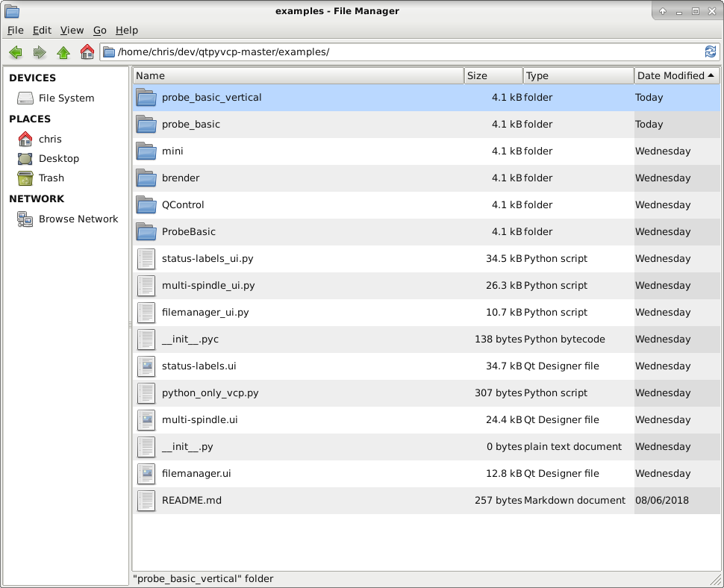This screenshot has width=724, height=588.
Task: Click the location path field
Action: point(409,51)
